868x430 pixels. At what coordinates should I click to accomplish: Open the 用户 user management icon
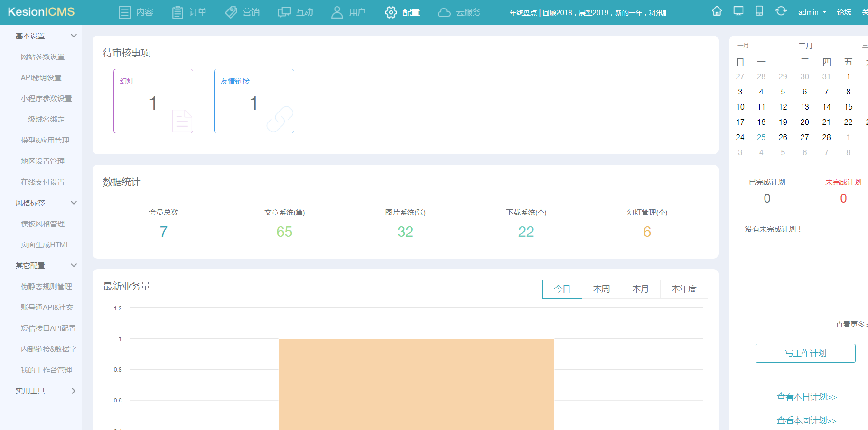(337, 12)
